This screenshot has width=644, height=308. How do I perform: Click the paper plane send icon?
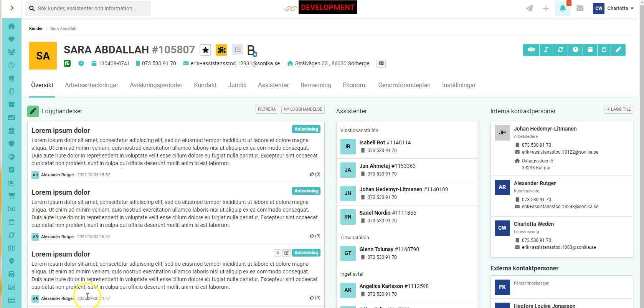(x=529, y=8)
